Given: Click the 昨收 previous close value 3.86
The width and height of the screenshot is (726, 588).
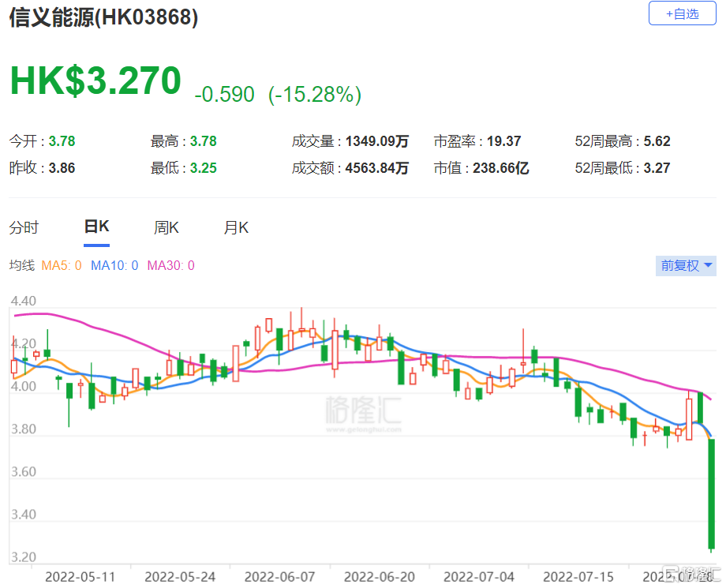Looking at the screenshot, I should (62, 168).
